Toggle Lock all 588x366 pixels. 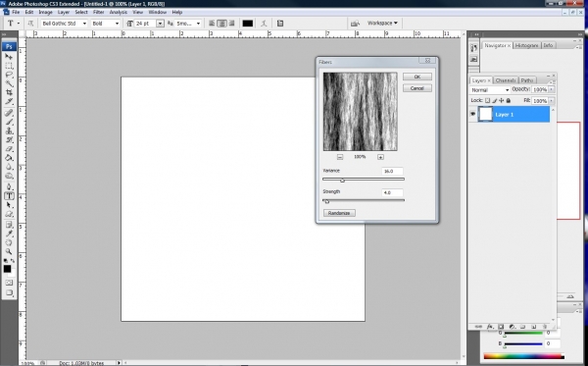(x=508, y=101)
